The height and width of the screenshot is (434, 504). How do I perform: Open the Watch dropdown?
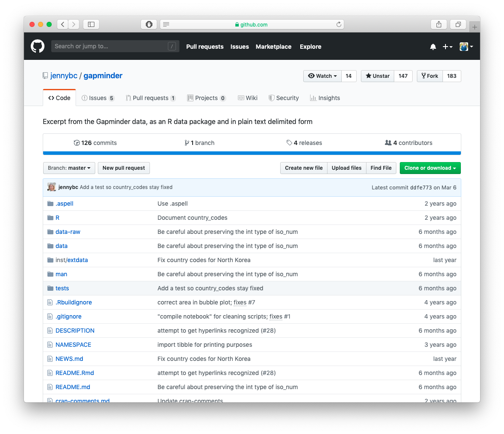(322, 76)
